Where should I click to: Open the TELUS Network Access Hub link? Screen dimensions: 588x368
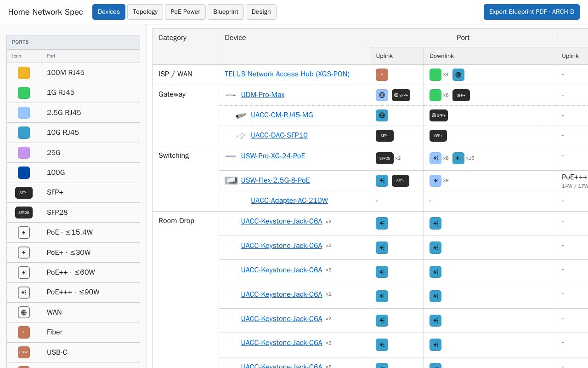pos(287,74)
